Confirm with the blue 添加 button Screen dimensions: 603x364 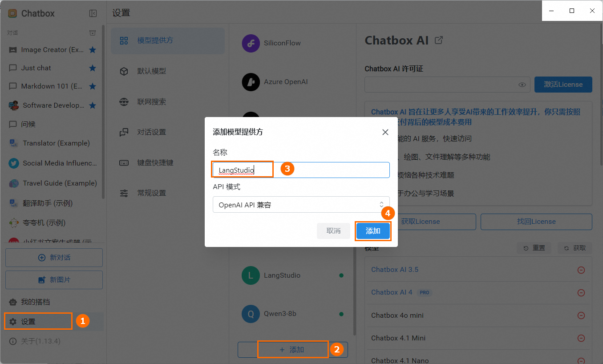tap(373, 231)
